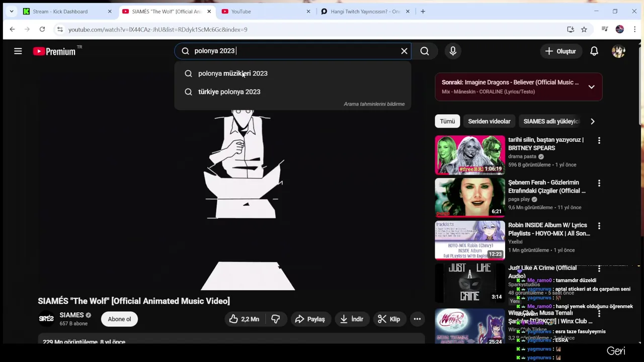Clear the search box with X

pyautogui.click(x=404, y=51)
